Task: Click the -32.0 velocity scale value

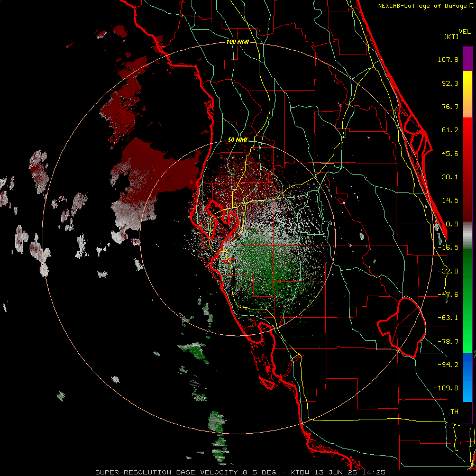Action: tap(448, 271)
